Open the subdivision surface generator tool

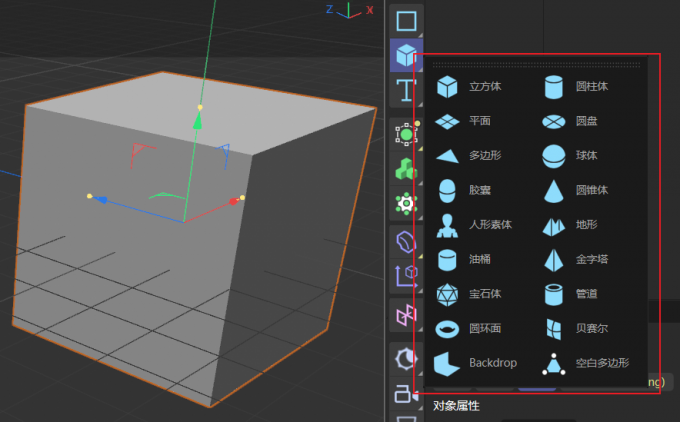(x=406, y=134)
